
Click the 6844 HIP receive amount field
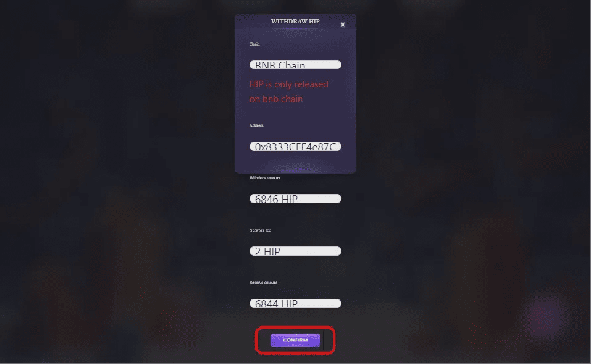[x=296, y=303]
